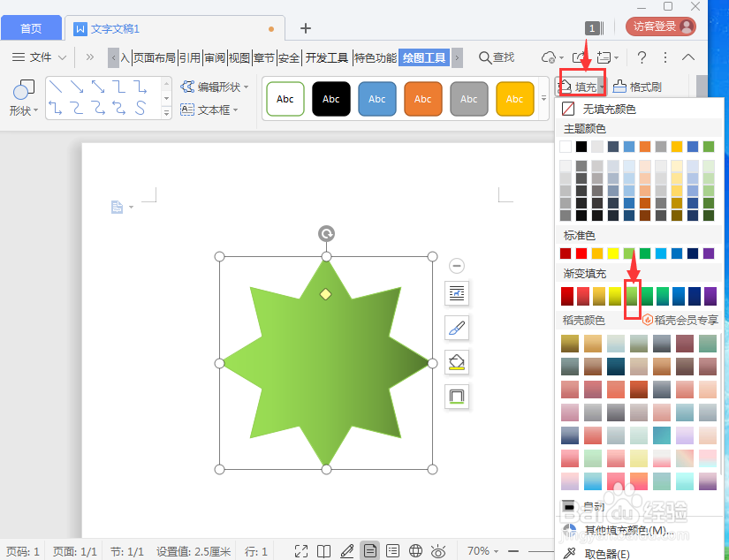Click the writing mode pen icon
This screenshot has height=560, width=729.
coord(347,551)
